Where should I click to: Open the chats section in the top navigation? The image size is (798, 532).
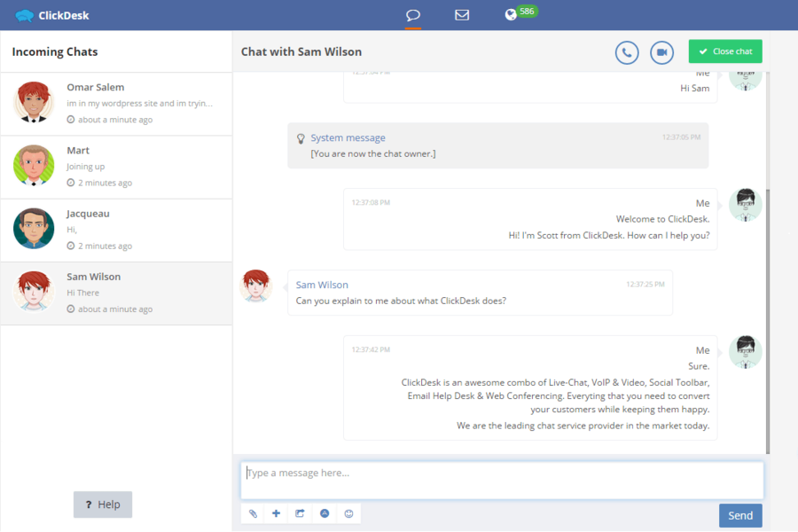pos(413,15)
